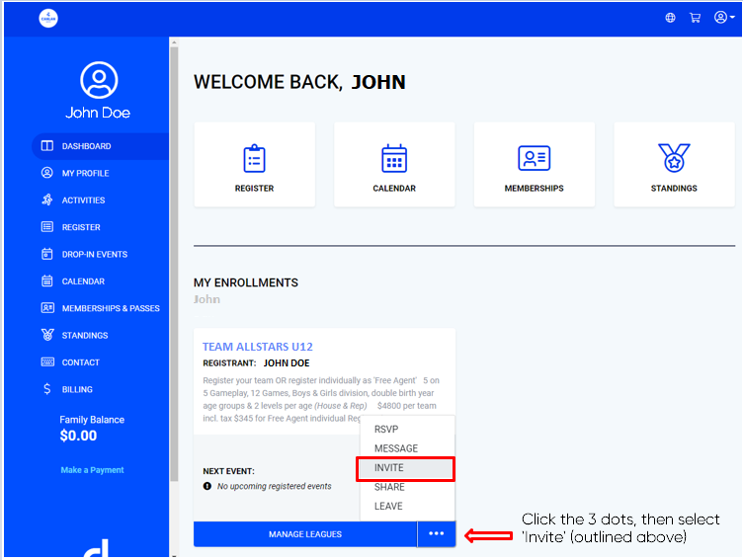
Task: Open the user account dropdown in header
Action: tap(723, 18)
